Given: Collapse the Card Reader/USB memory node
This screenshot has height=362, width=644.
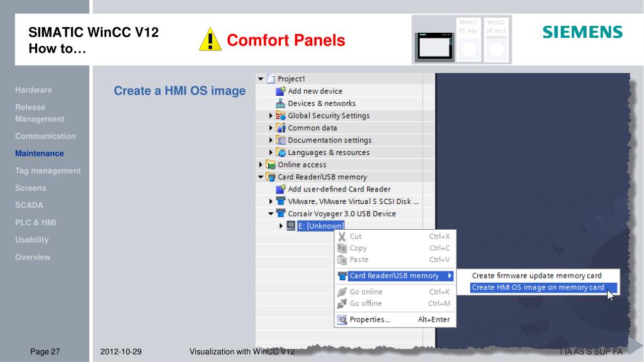Looking at the screenshot, I should click(x=261, y=177).
